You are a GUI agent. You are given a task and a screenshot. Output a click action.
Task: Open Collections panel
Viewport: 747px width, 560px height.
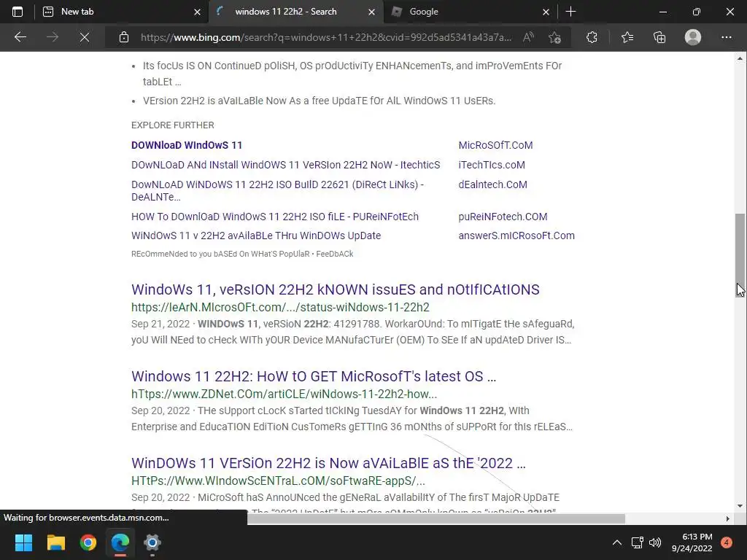pyautogui.click(x=659, y=37)
